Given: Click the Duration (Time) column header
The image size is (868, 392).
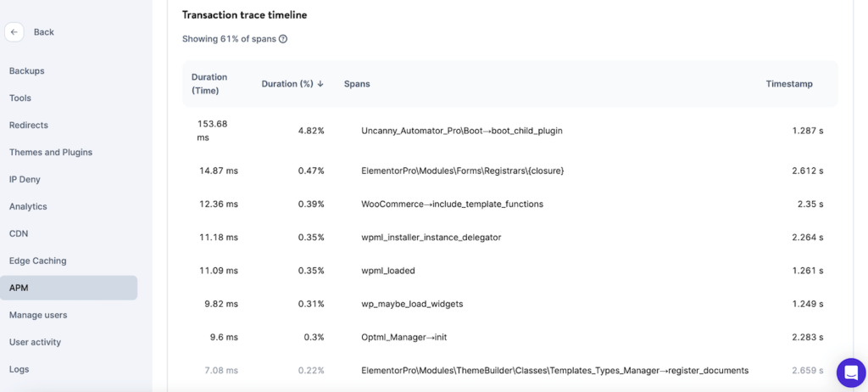Looking at the screenshot, I should coord(209,84).
